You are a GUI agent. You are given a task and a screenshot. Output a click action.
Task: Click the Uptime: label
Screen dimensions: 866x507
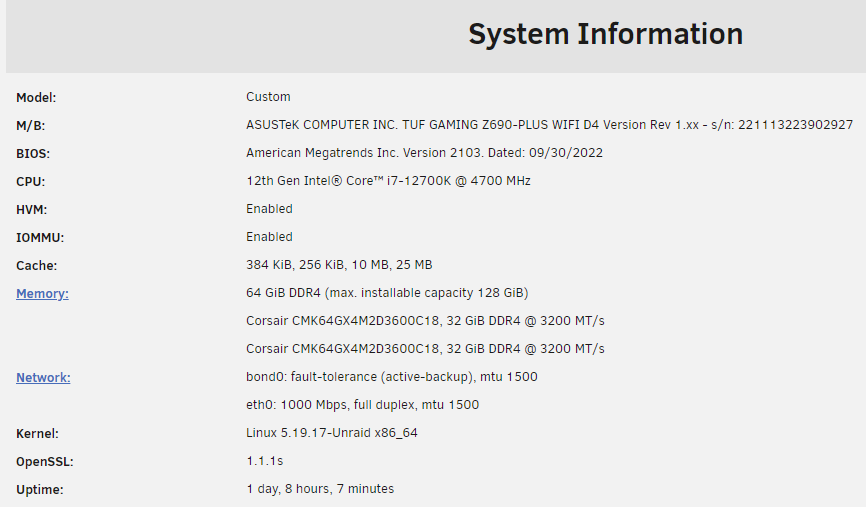(x=40, y=490)
